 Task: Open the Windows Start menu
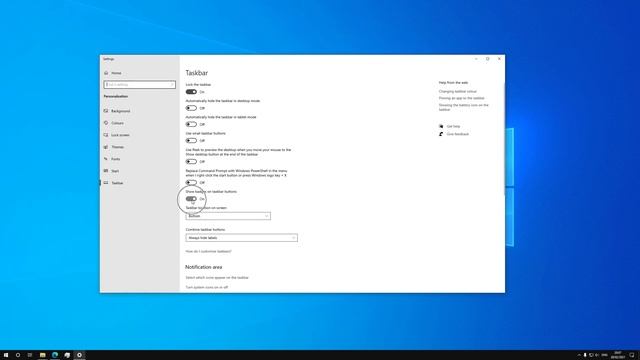point(6,355)
